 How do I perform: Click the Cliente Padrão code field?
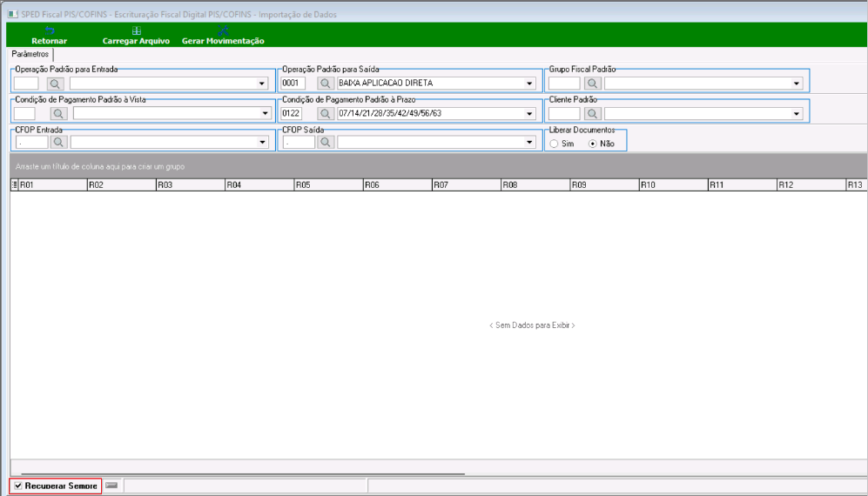tap(564, 113)
